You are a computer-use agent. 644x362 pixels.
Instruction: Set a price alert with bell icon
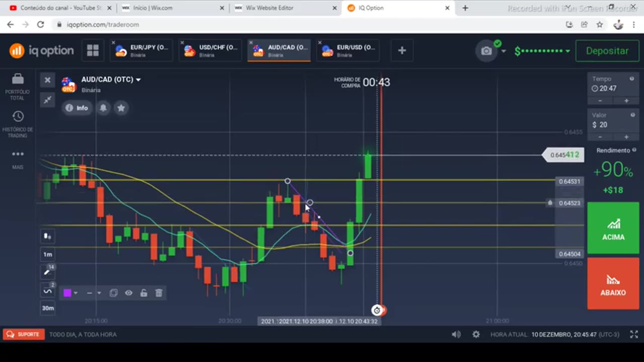click(103, 108)
